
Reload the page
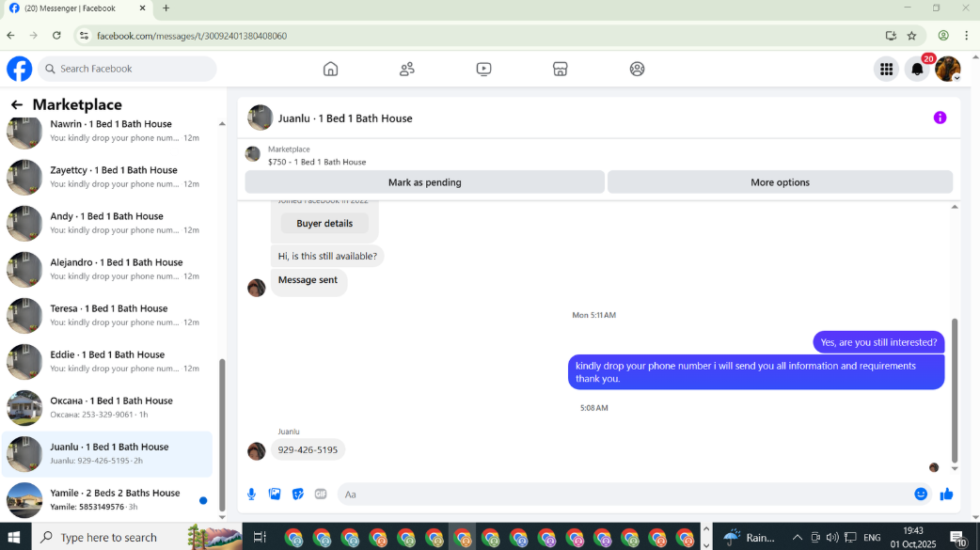click(x=56, y=36)
